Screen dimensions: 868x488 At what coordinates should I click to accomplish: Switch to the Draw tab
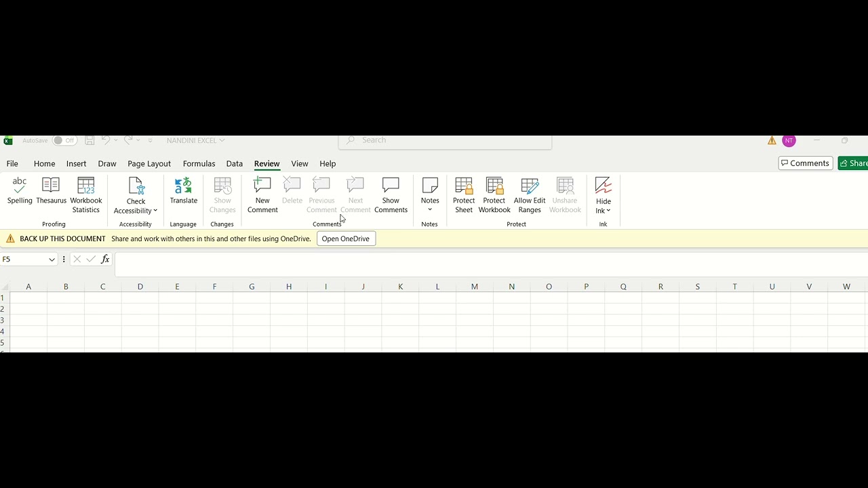click(x=107, y=163)
